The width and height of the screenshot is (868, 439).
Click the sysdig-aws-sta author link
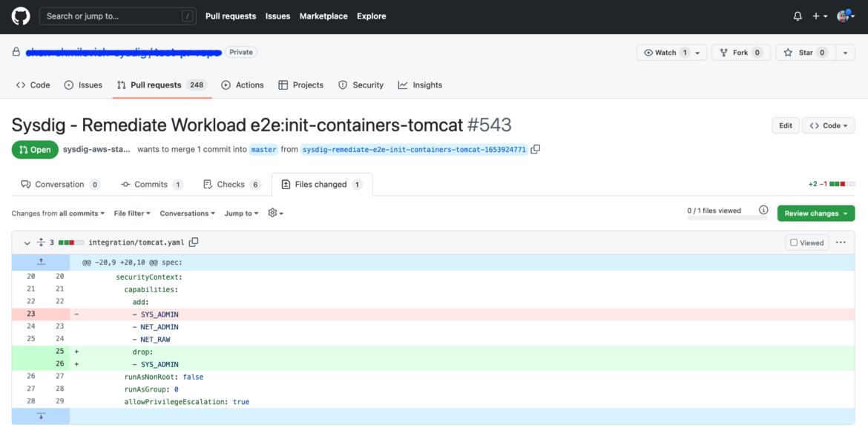(97, 150)
